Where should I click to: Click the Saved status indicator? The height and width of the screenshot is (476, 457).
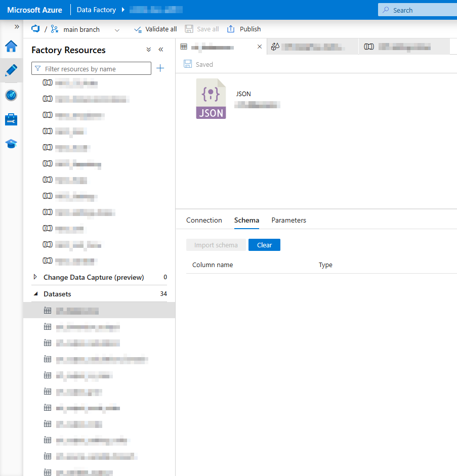coord(198,64)
